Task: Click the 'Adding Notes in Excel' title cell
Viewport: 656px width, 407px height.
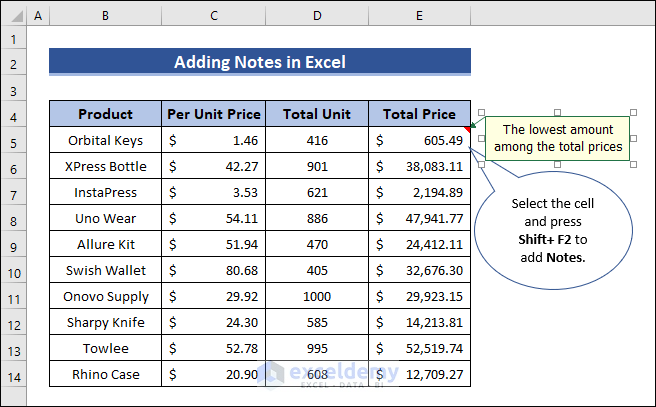Action: click(260, 62)
